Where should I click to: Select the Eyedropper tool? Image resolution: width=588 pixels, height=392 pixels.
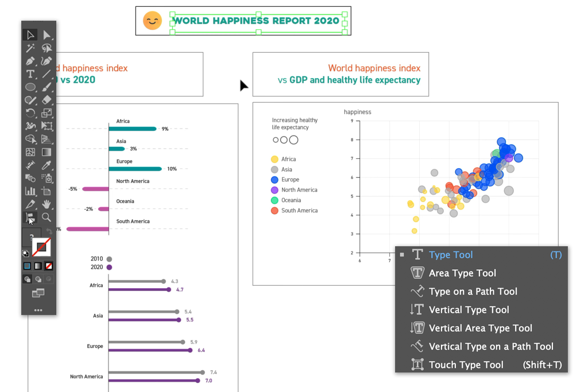(47, 165)
